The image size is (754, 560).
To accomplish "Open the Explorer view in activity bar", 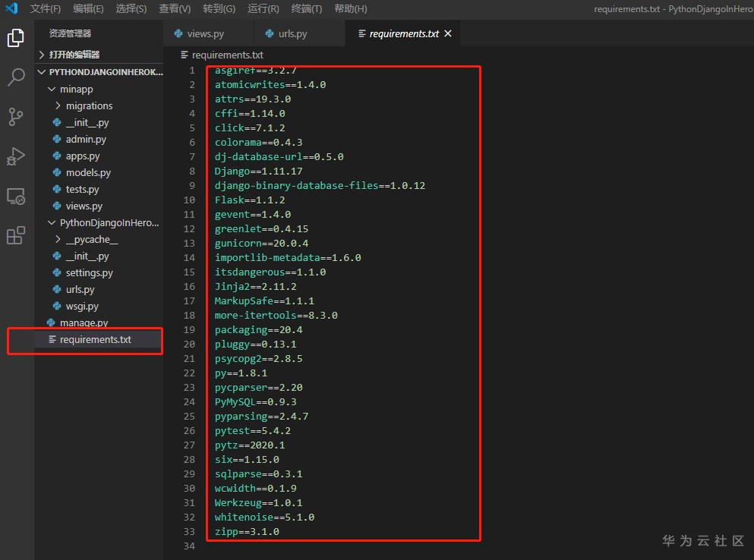I will point(15,38).
